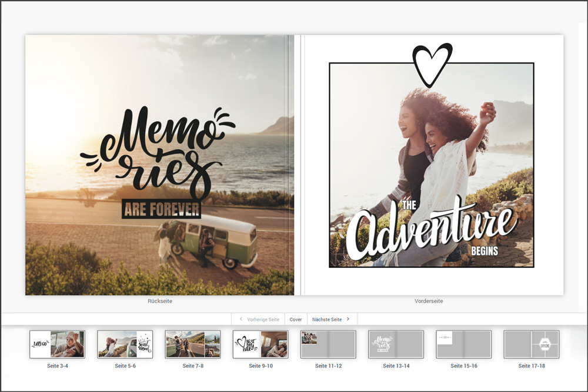Open the Seite 9-10 page thumbnail
Viewport: 588px width, 392px height.
tap(260, 344)
